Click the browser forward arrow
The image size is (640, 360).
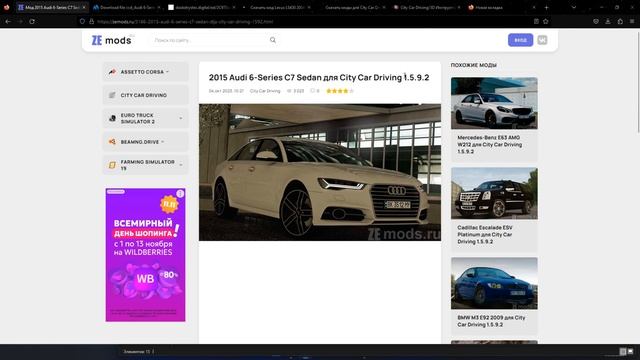coord(20,21)
